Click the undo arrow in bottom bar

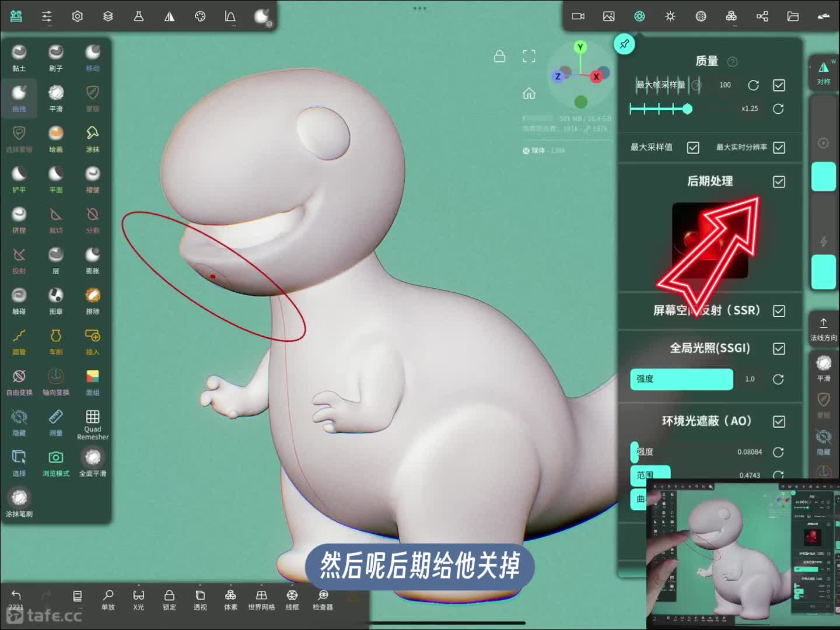pyautogui.click(x=16, y=595)
